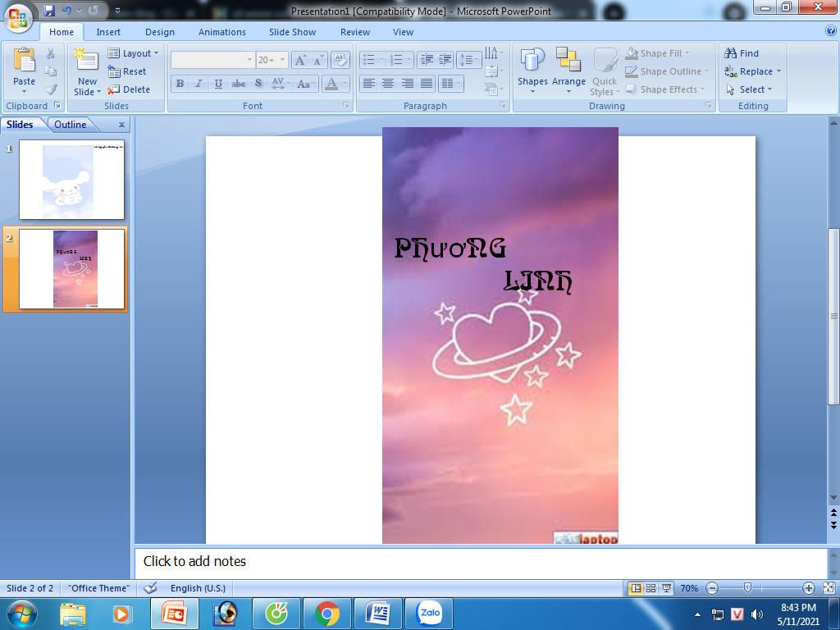Toggle Underline formatting
Image resolution: width=840 pixels, height=630 pixels.
(x=218, y=84)
